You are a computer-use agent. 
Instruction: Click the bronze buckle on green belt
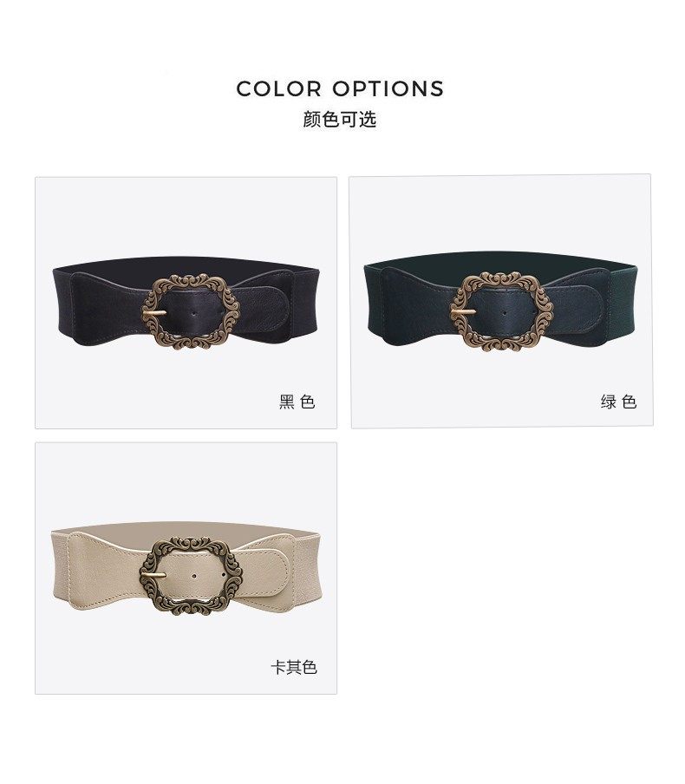coord(501,311)
